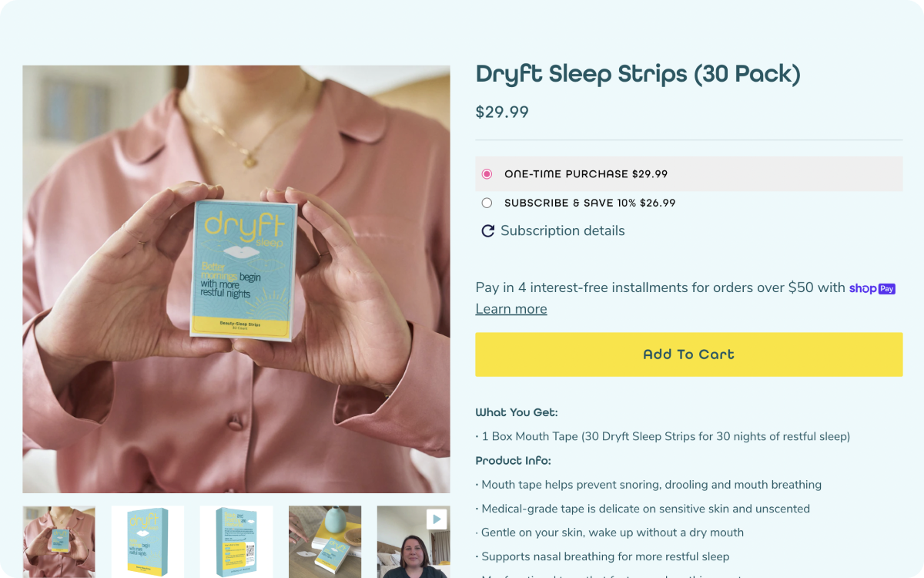
Task: Click the Product Info heading
Action: pyautogui.click(x=514, y=461)
